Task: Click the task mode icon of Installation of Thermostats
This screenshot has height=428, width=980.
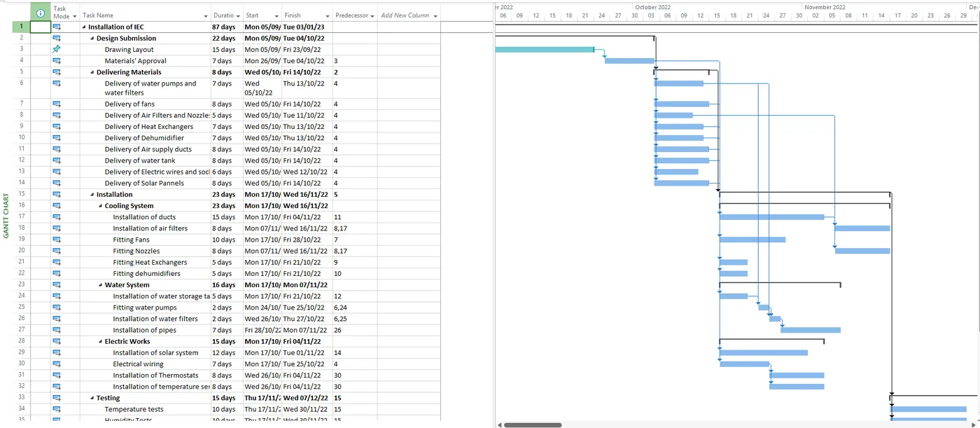Action: point(57,375)
